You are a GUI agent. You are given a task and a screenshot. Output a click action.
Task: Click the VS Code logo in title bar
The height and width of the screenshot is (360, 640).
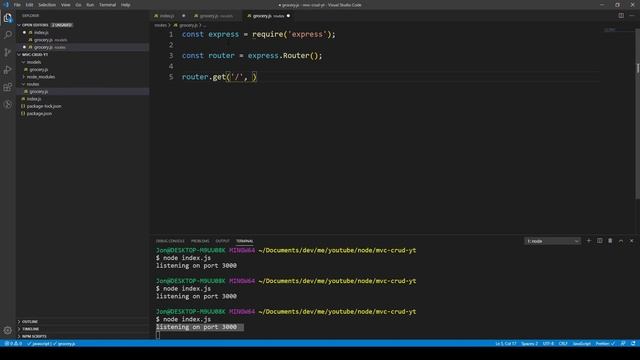[6, 5]
